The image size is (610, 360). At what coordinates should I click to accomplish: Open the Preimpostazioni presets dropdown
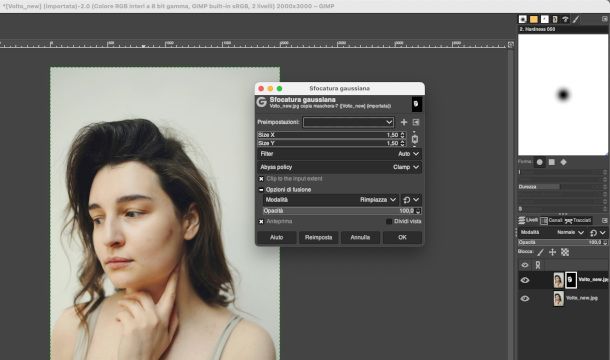(348, 122)
